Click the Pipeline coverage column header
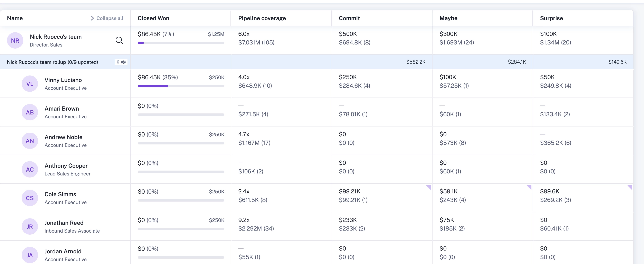The image size is (644, 264). (262, 18)
